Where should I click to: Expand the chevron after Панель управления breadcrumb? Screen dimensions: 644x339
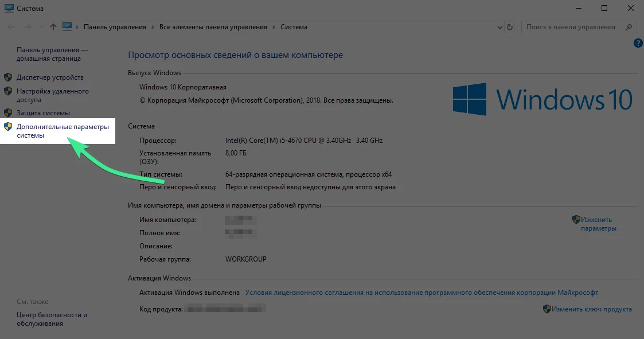[x=152, y=27]
